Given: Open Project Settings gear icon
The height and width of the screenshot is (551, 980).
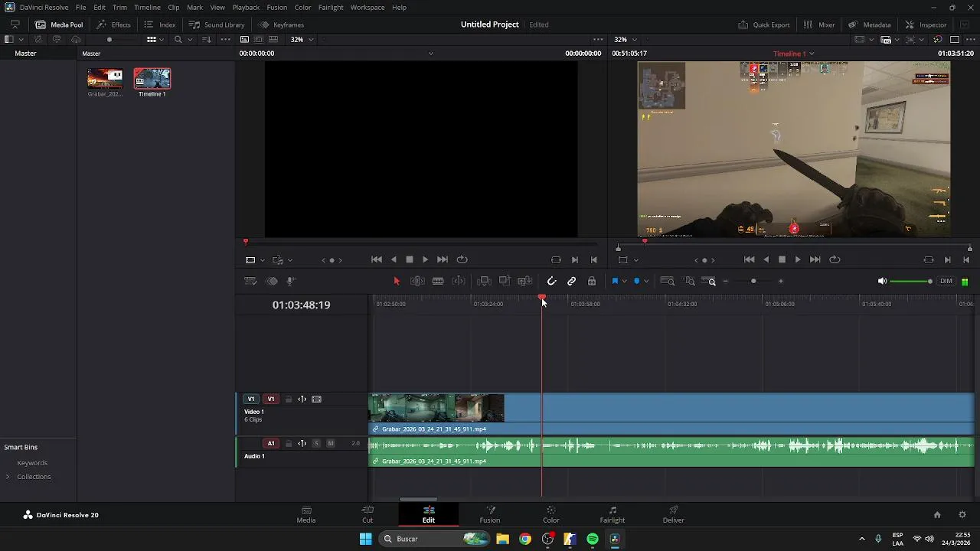Looking at the screenshot, I should pos(962,515).
